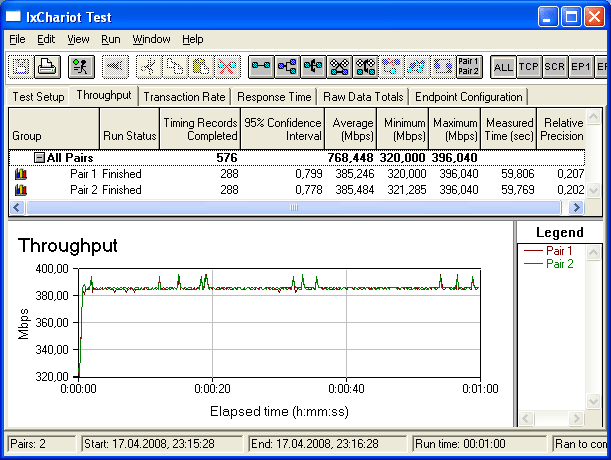Toggle the SCR filter button

point(554,67)
